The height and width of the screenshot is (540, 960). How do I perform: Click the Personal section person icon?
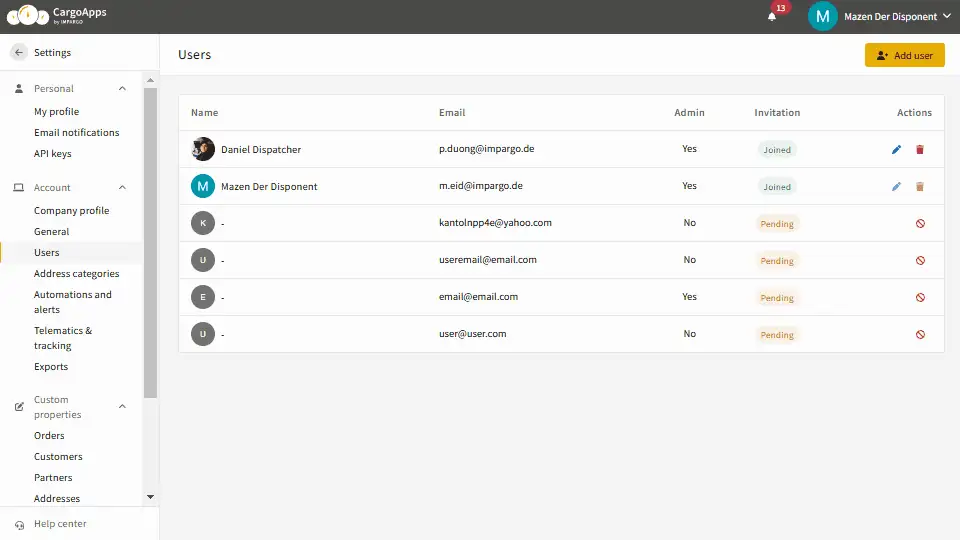point(19,89)
